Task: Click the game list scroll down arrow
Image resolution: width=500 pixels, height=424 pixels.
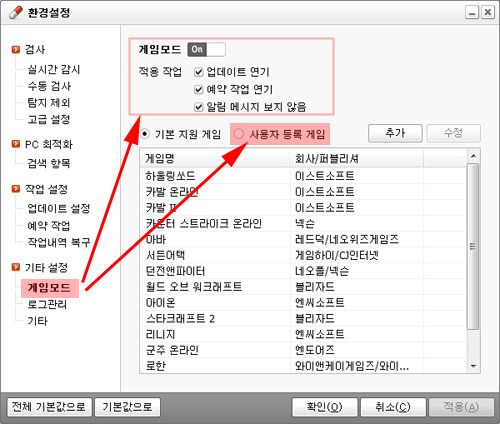Action: [473, 366]
